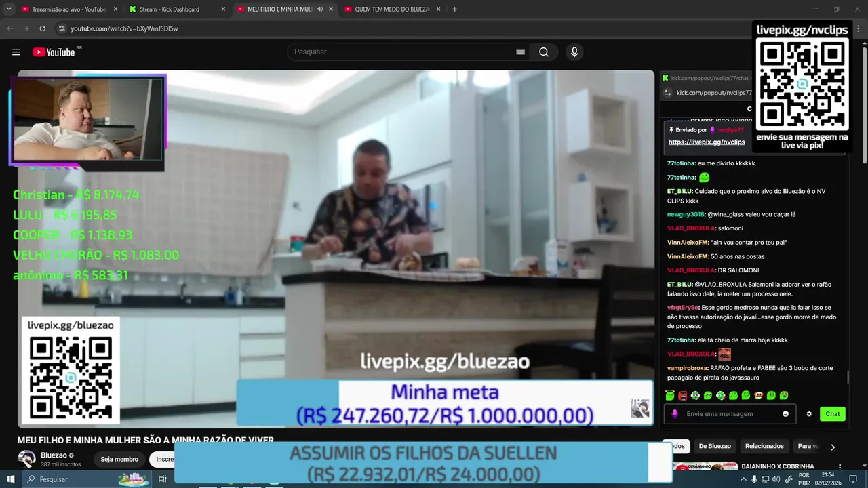Click the Seja membro button
The height and width of the screenshot is (488, 868).
tap(119, 460)
